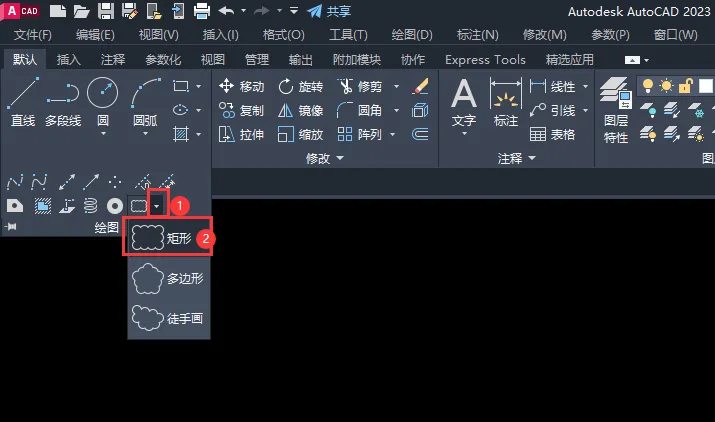Image resolution: width=715 pixels, height=422 pixels.
Task: Click the Helix spiral tool icon
Action: (x=90, y=206)
